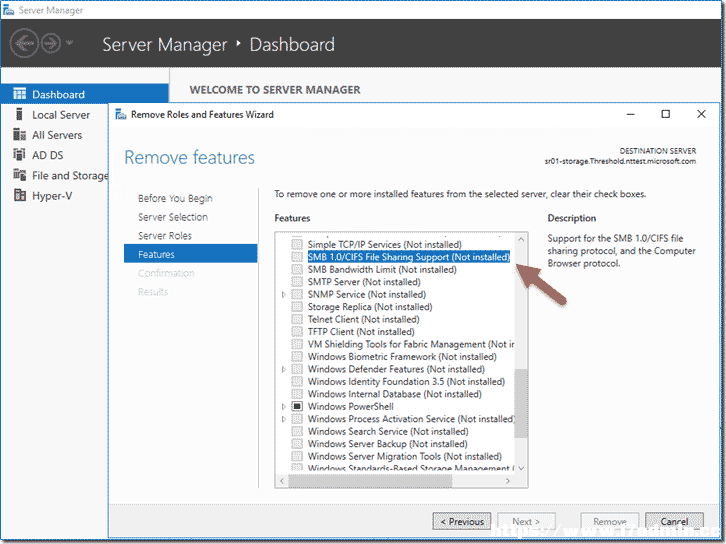The height and width of the screenshot is (544, 726).
Task: Click the Local Server icon
Action: 19,114
